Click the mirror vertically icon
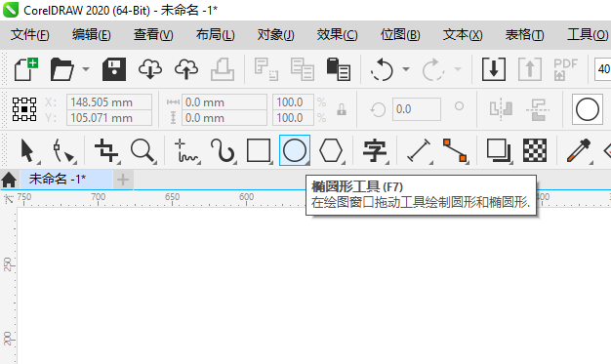Image resolution: width=611 pixels, height=364 pixels. [x=538, y=109]
